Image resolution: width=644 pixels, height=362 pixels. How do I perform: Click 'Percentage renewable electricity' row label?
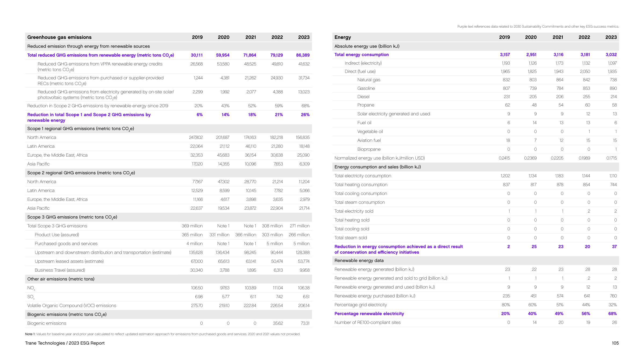pos(369,313)
